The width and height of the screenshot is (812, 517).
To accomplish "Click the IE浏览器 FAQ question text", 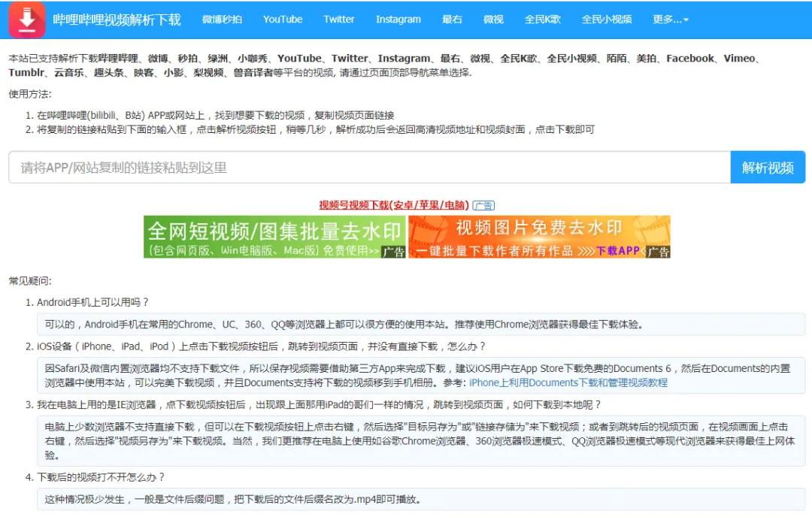I will pyautogui.click(x=319, y=405).
